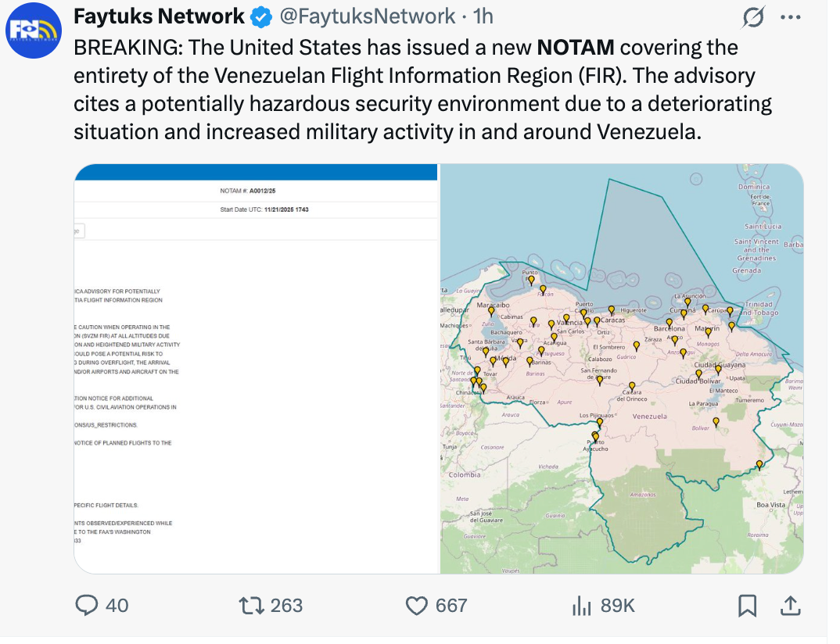Like the tweet with the heart icon
840x644 pixels.
[418, 605]
